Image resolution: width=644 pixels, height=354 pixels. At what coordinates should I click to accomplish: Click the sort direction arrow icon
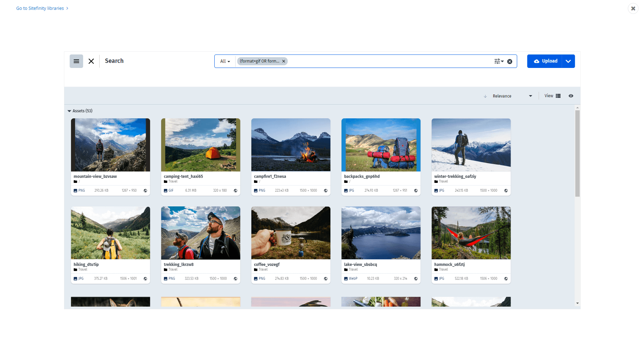tap(485, 96)
